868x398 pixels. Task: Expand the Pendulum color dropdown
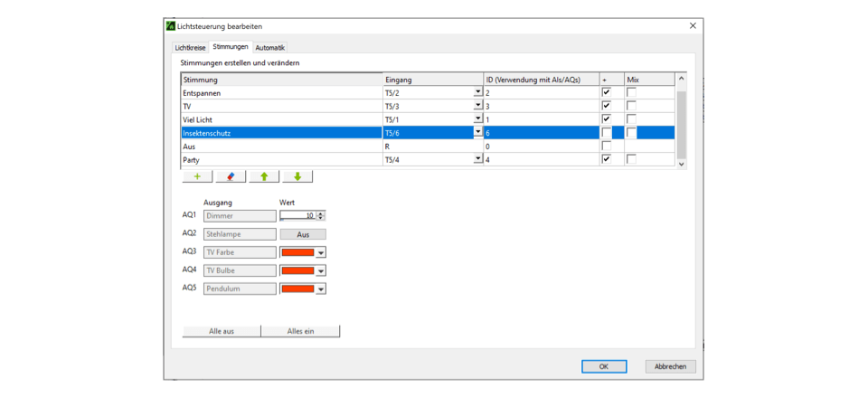pyautogui.click(x=320, y=289)
